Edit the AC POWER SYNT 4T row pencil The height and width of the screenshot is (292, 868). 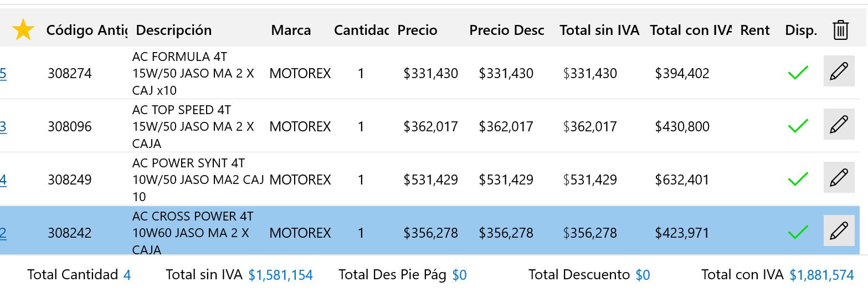(839, 178)
